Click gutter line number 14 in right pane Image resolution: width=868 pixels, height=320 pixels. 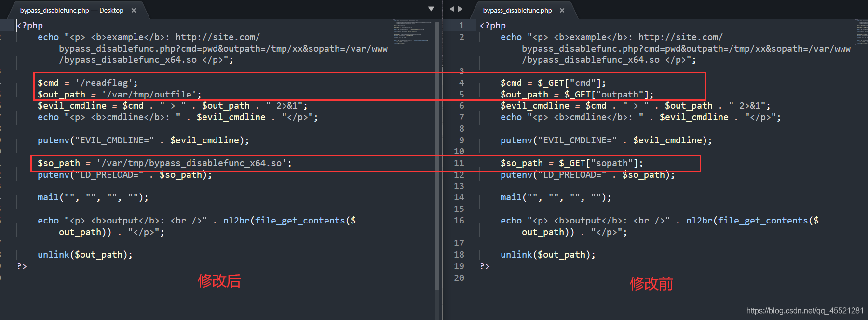(459, 197)
